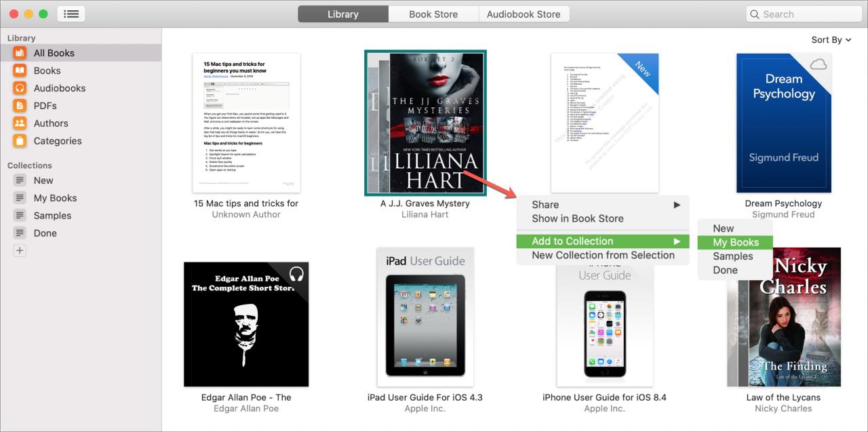The image size is (868, 432).
Task: Click the title 'iPad User Guide For iOS 4.3'
Action: pos(425,397)
